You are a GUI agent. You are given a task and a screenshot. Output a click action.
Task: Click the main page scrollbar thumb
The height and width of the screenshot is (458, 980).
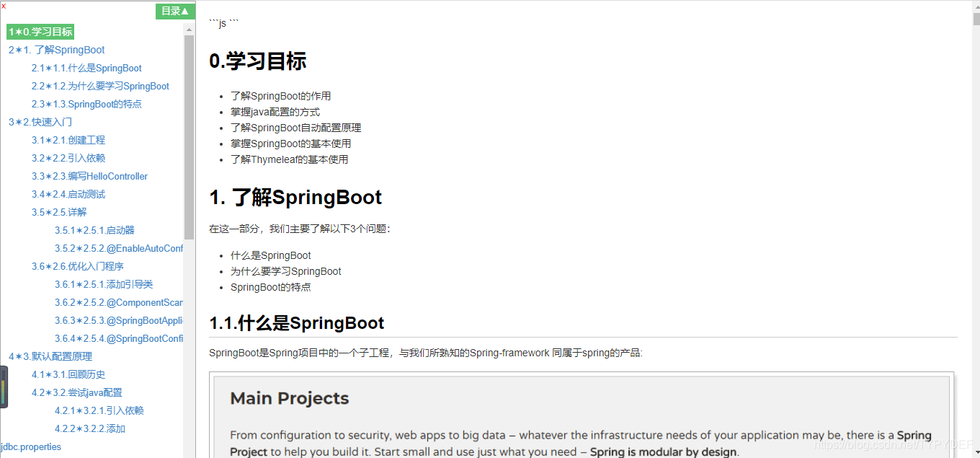click(x=976, y=19)
